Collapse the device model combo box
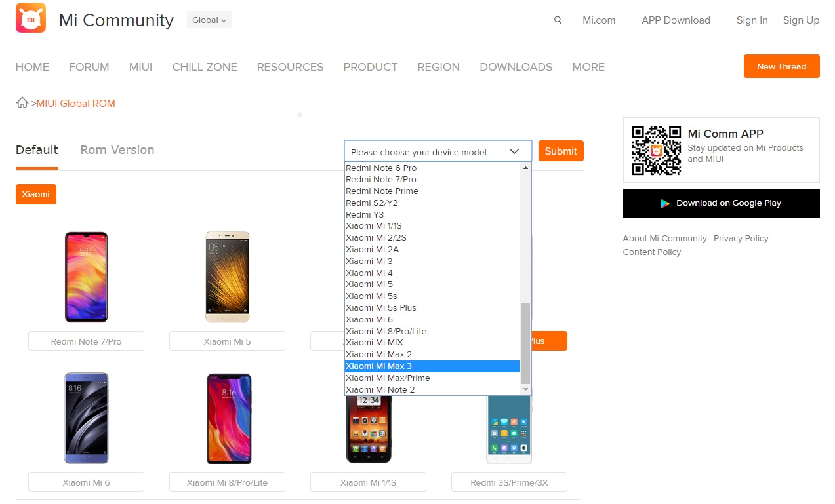The image size is (835, 504). 438,151
